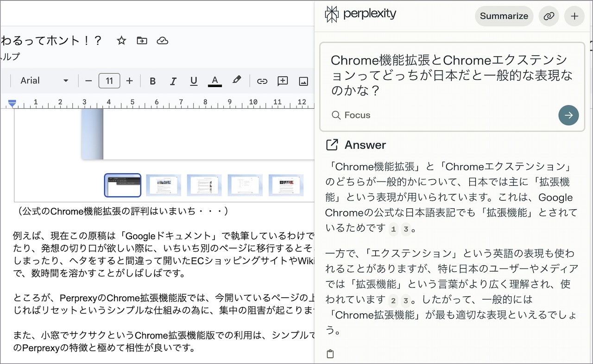593x364 pixels.
Task: Copy link with Perplexity chain button
Action: pos(549,16)
